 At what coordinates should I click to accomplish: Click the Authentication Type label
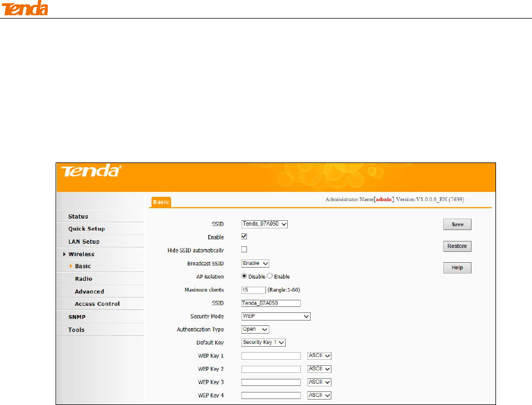[x=200, y=329]
